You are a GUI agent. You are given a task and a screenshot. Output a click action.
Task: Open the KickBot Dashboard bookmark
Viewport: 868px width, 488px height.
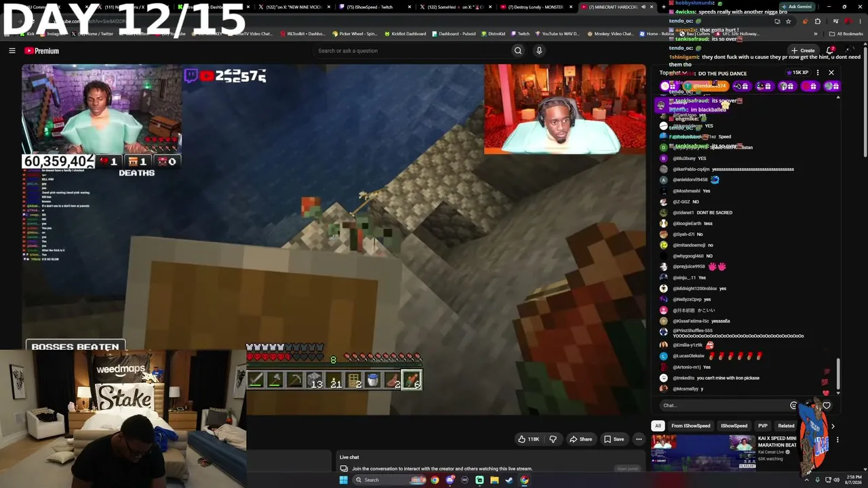(406, 34)
